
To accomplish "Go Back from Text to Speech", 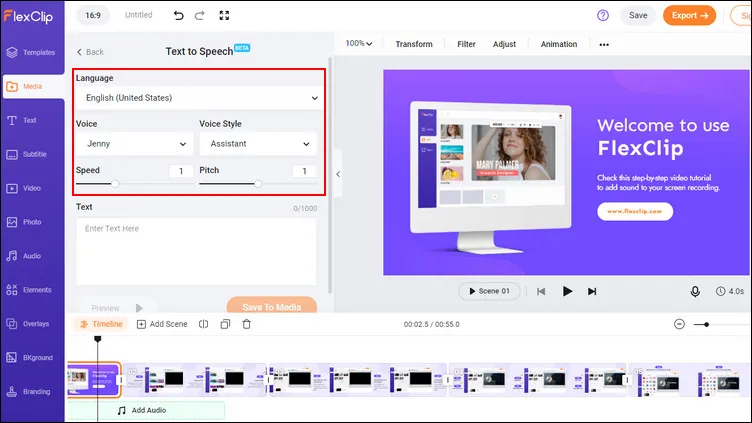I will tap(90, 52).
